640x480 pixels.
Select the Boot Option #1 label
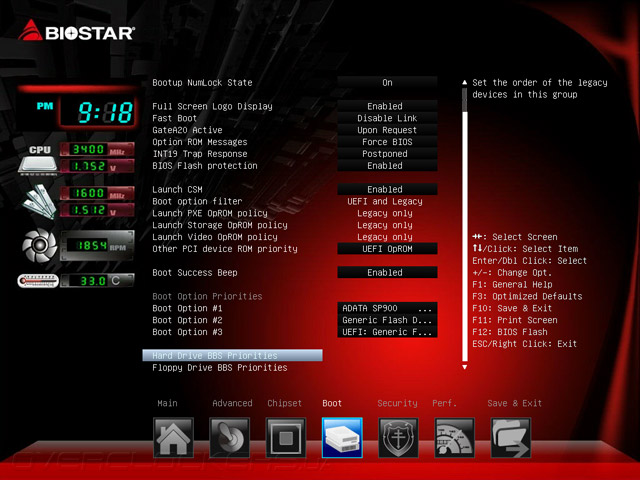(x=187, y=308)
